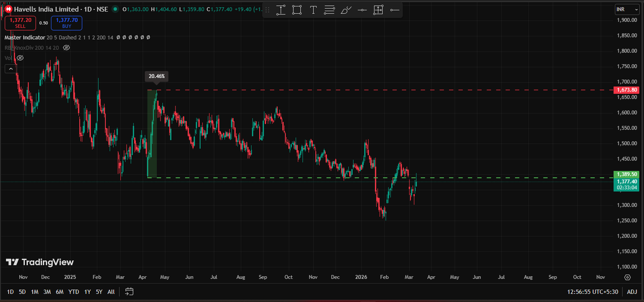Show the hidden RB_KnoxDiv indicator
The width and height of the screenshot is (644, 302).
click(x=67, y=48)
